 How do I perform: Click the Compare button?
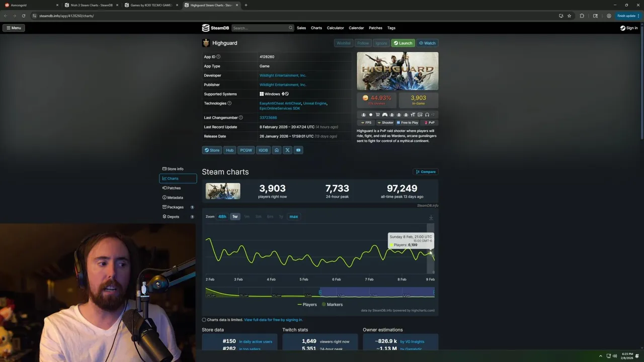point(426,172)
